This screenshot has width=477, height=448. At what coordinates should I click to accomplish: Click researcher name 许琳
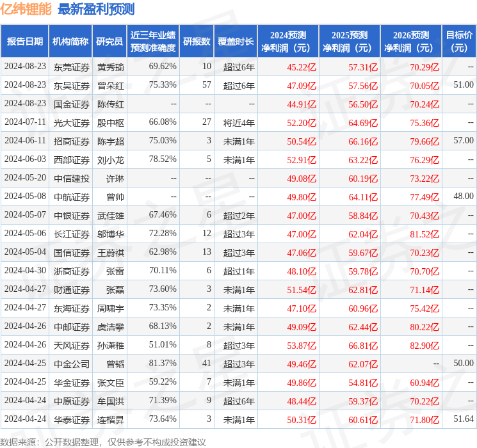[115, 179]
